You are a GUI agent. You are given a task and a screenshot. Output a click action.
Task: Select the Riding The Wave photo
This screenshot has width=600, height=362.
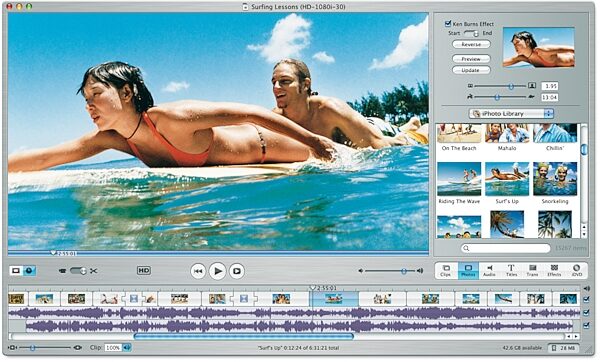tap(459, 179)
